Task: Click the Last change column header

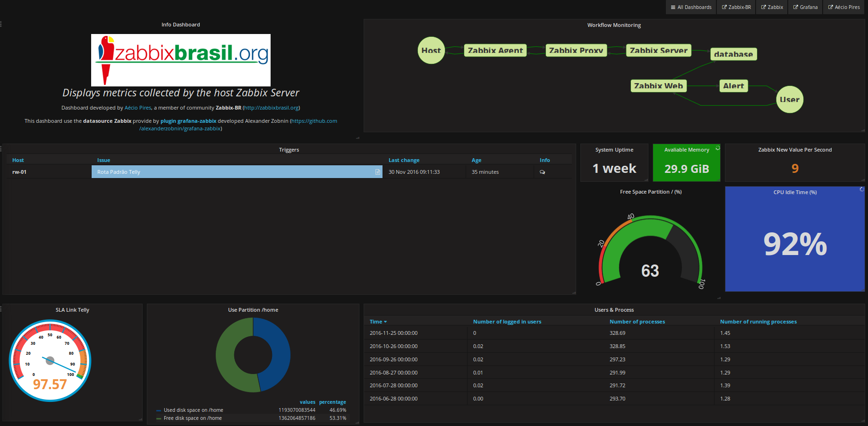Action: [404, 160]
